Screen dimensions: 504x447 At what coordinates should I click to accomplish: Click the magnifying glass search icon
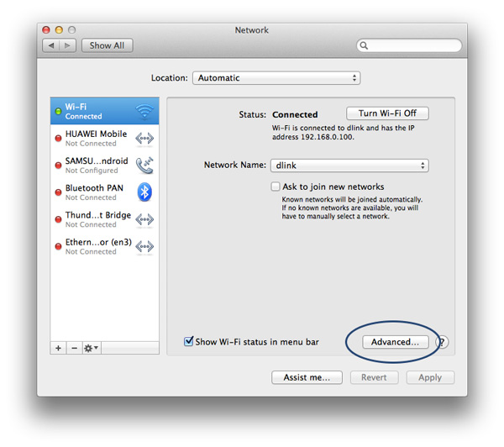tap(364, 45)
